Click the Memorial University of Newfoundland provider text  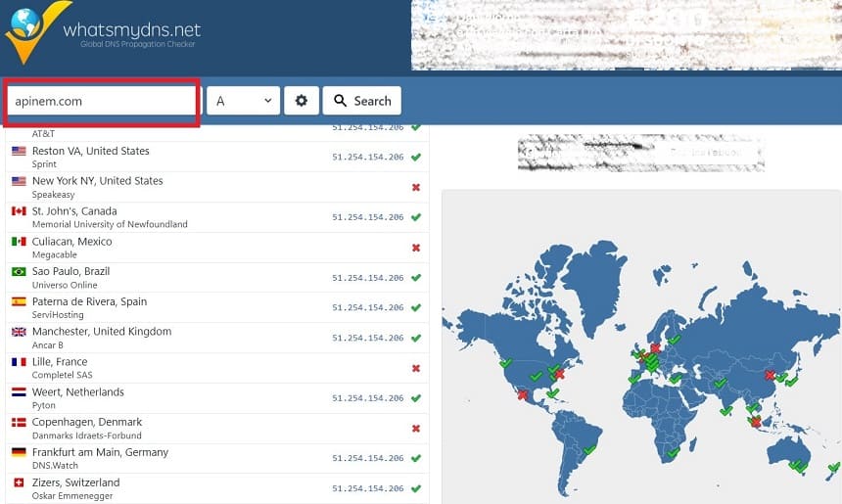click(x=110, y=224)
